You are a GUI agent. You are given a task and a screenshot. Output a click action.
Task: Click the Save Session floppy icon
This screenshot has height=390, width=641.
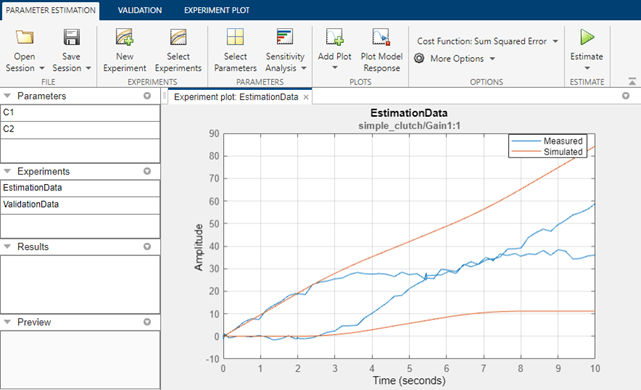(72, 37)
